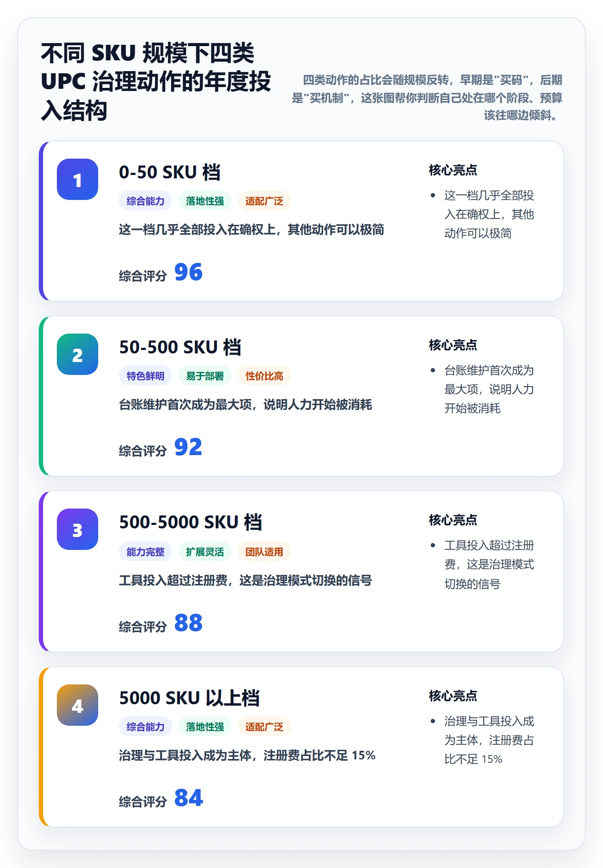Open the 50-500 SKU 档 card title

(x=180, y=347)
